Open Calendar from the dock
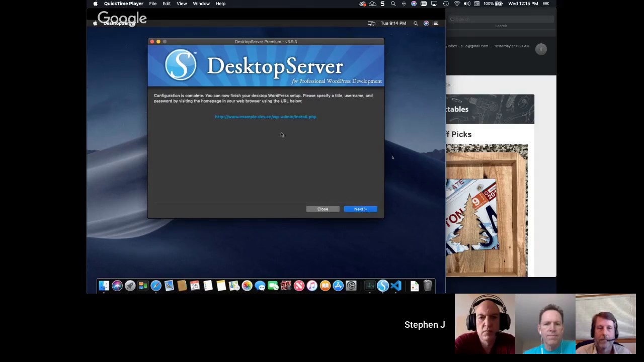 [x=195, y=286]
